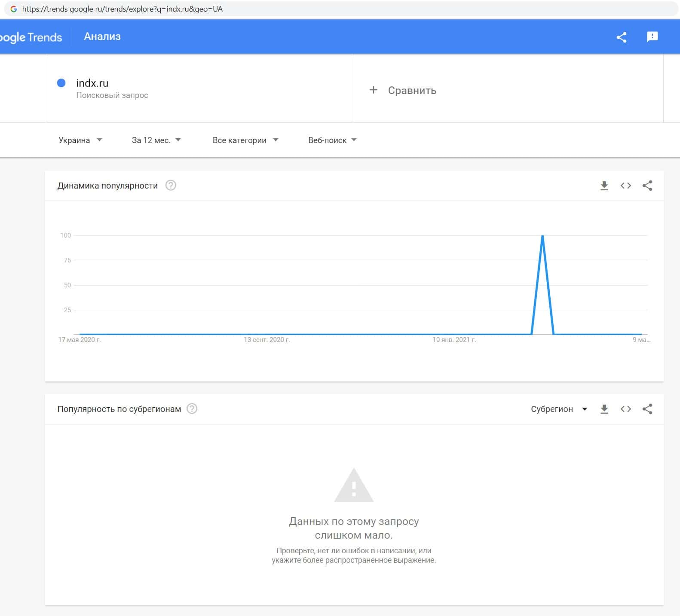The image size is (680, 616).
Task: Click the Динамика популярности heading
Action: pos(107,186)
